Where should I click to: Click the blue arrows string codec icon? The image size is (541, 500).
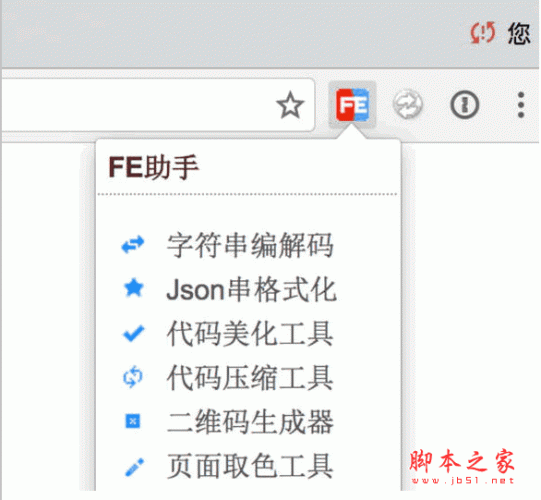point(133,245)
